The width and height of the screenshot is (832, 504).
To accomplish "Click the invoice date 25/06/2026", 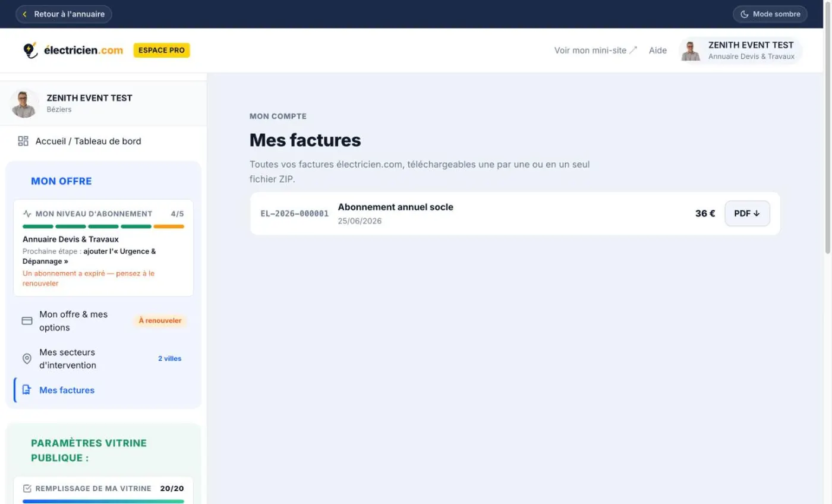I will click(x=360, y=221).
